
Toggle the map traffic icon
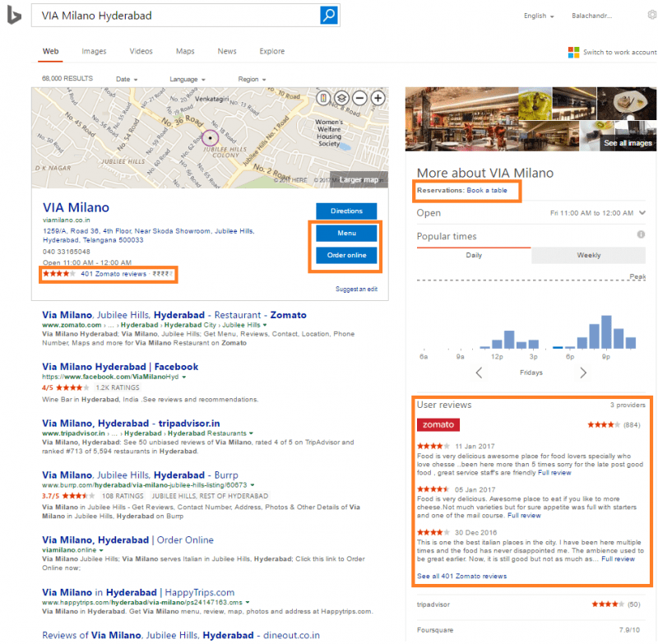pyautogui.click(x=323, y=98)
